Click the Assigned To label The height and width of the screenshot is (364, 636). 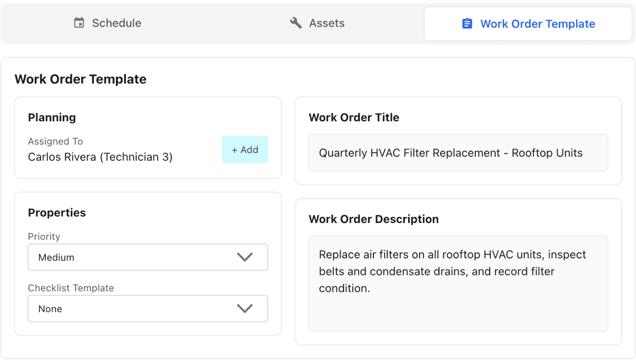tap(55, 141)
